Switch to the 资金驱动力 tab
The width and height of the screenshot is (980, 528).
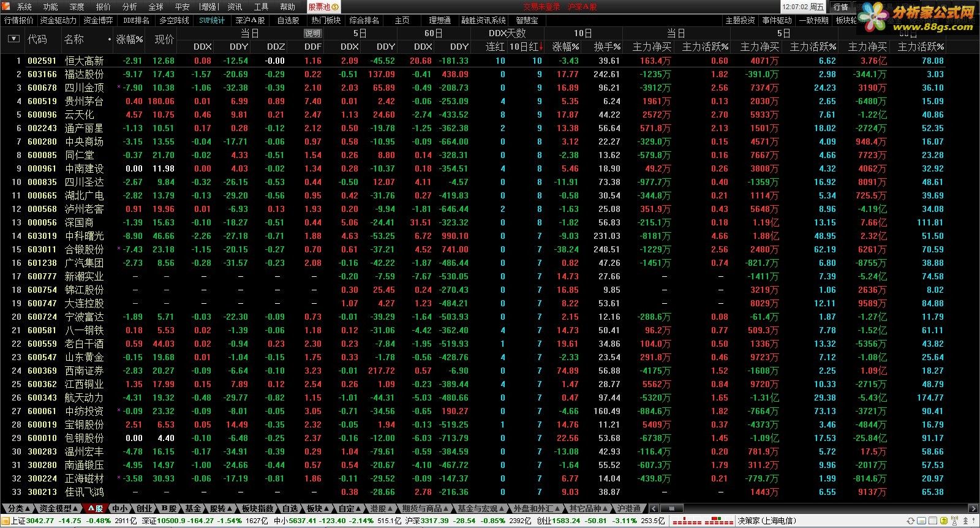(59, 20)
